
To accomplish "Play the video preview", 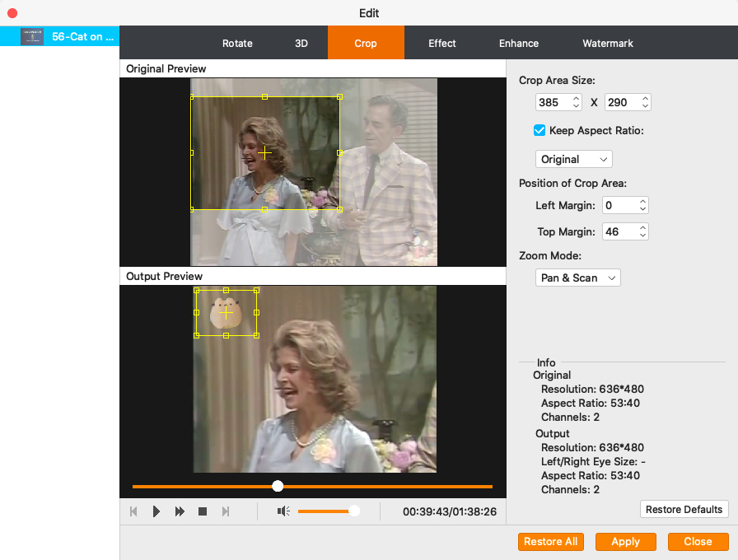I will click(156, 511).
